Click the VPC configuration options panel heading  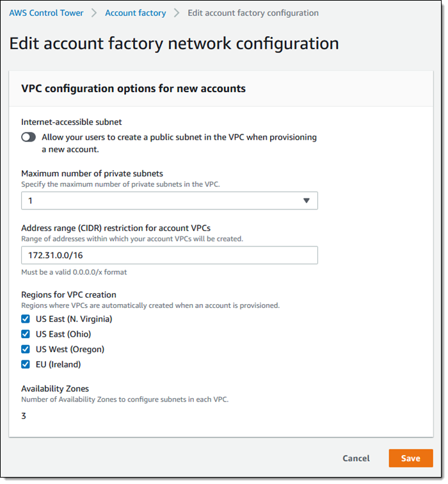click(133, 89)
